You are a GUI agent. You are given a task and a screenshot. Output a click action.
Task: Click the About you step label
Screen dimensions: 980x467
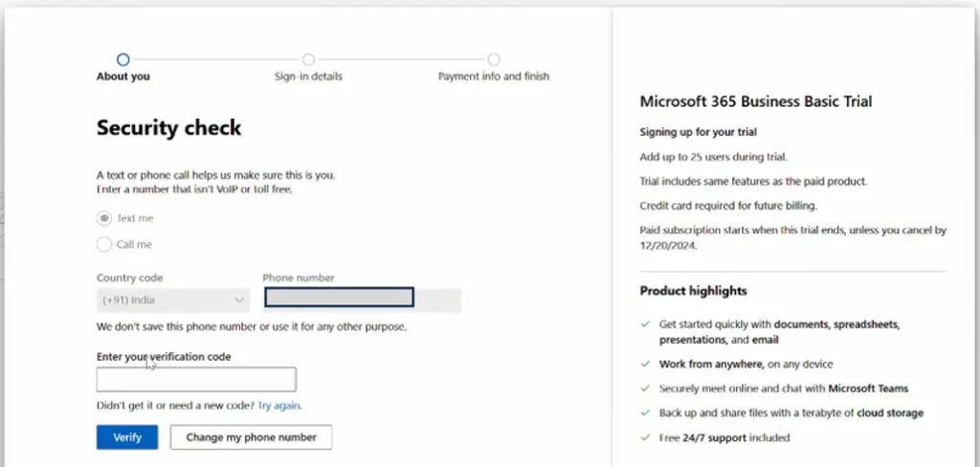123,77
